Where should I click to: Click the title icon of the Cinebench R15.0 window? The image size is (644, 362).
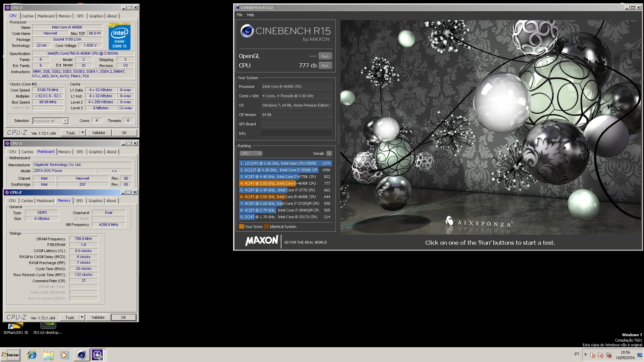pos(237,8)
